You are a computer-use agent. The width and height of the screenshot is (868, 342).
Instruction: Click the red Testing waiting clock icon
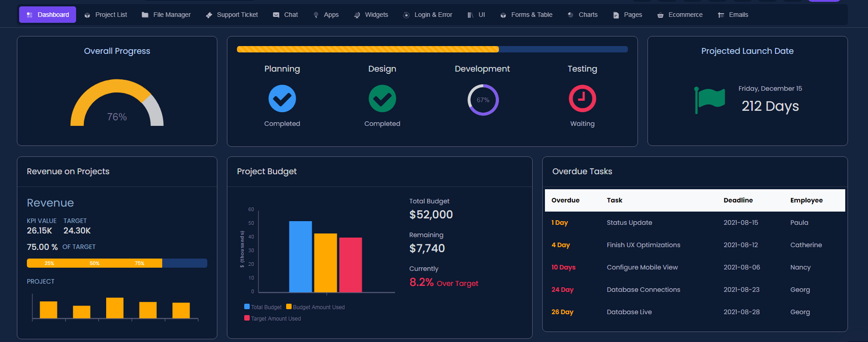tap(582, 98)
